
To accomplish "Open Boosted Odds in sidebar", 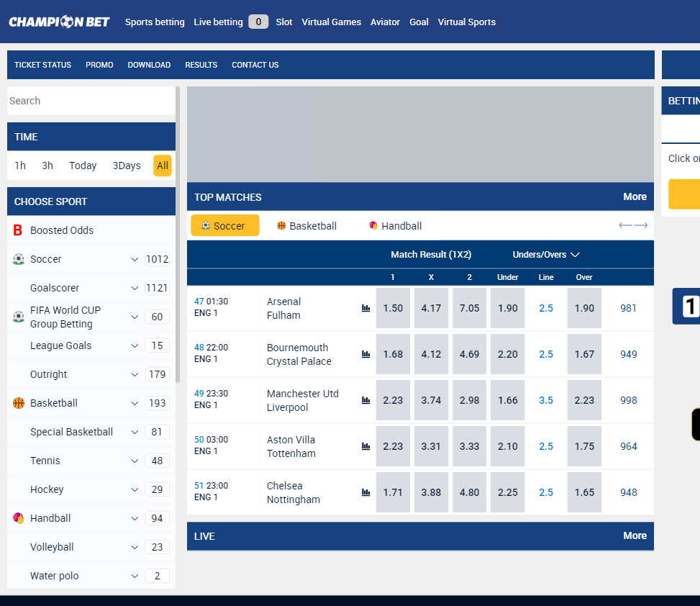I will pos(91,230).
